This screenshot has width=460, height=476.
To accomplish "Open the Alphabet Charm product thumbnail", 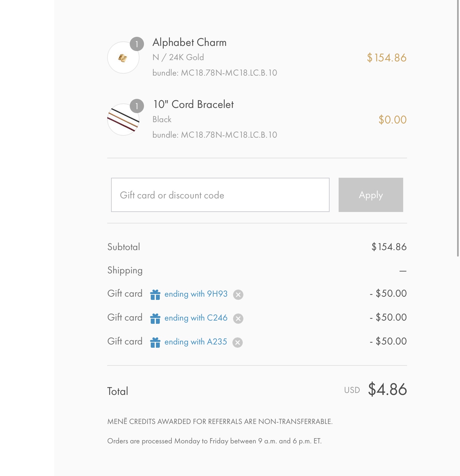I will 123,58.
